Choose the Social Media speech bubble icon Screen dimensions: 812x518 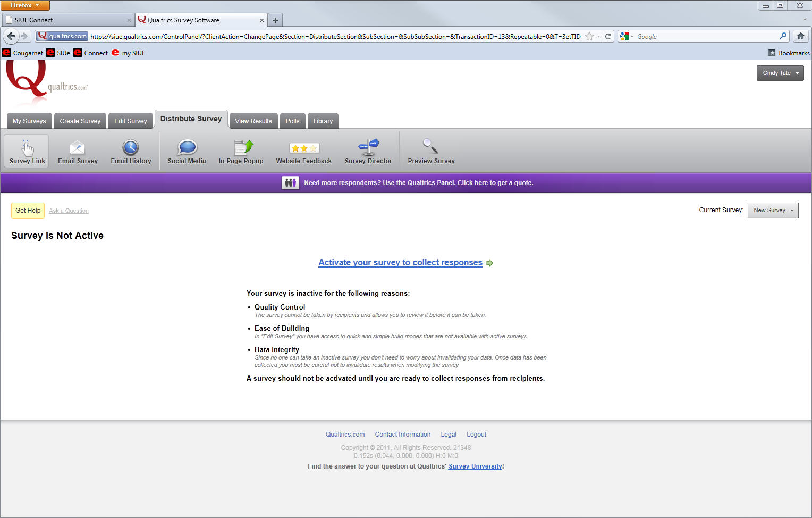point(187,147)
